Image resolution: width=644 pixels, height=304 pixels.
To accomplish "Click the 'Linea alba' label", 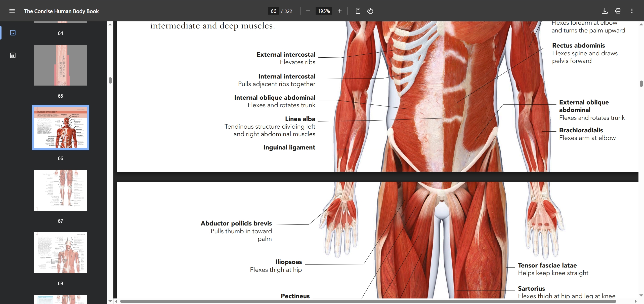I will (300, 119).
